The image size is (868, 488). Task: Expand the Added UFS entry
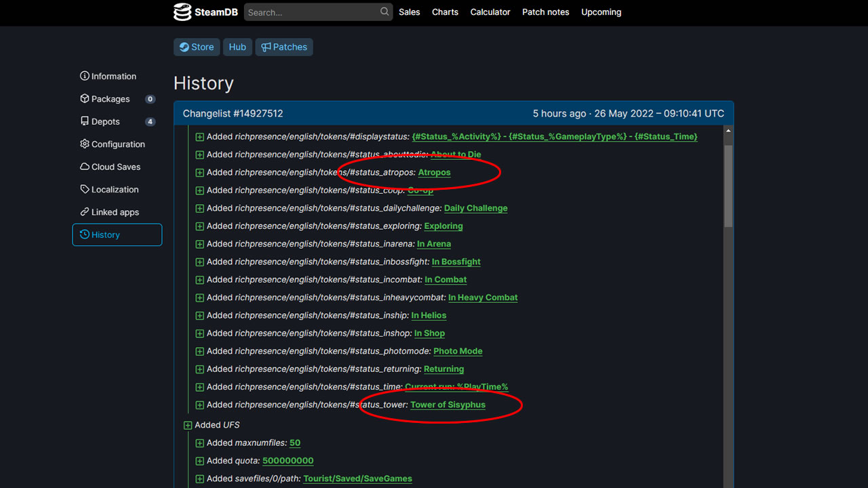pyautogui.click(x=188, y=426)
